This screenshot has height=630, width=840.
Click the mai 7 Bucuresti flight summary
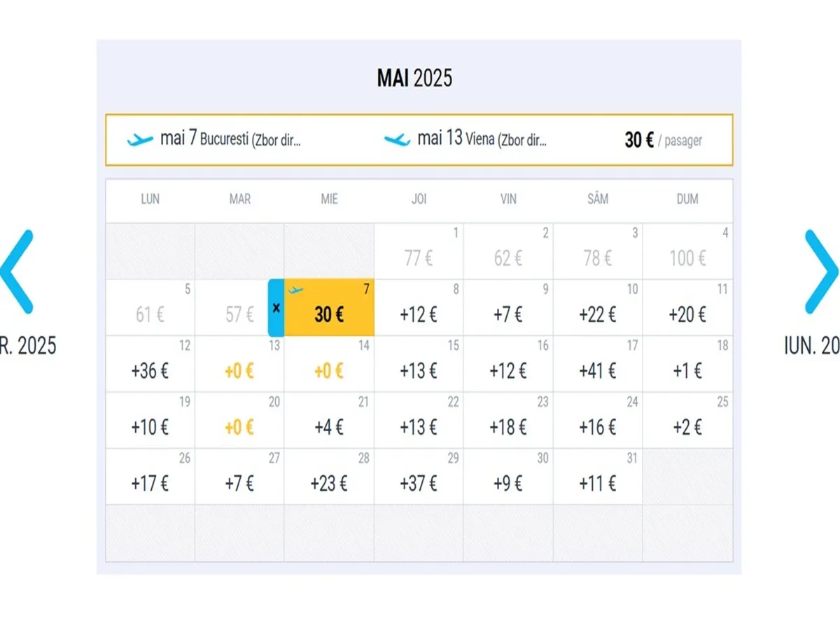231,139
